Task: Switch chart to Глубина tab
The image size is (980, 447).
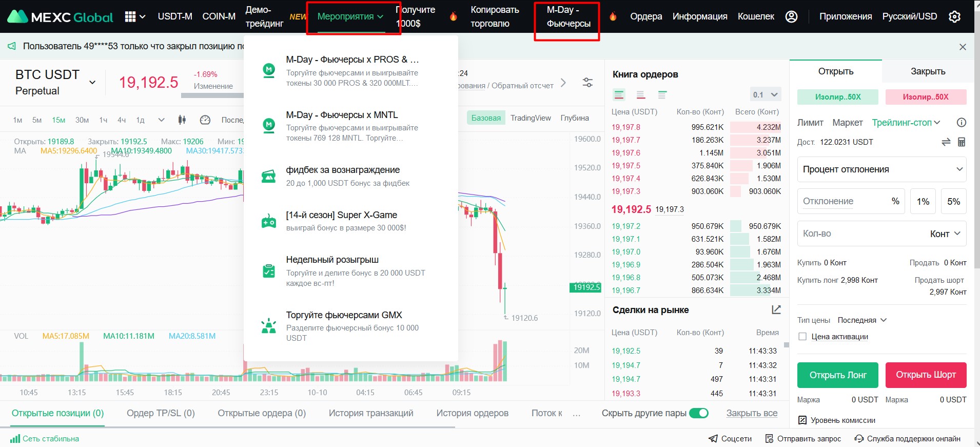Action: tap(575, 118)
